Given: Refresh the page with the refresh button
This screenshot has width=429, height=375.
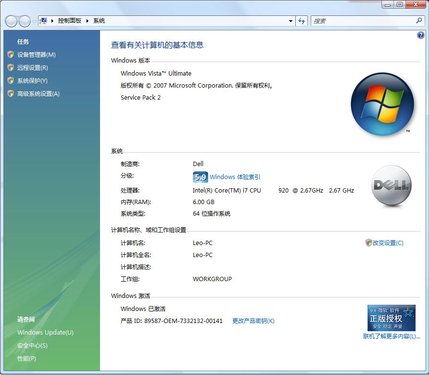Looking at the screenshot, I should tap(302, 21).
